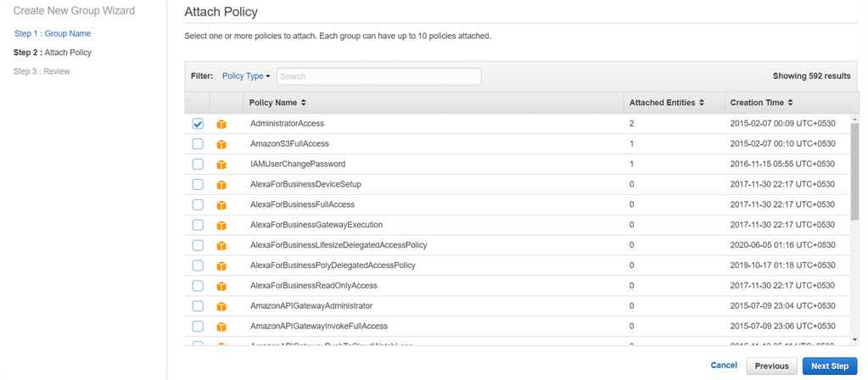The image size is (868, 380).
Task: Click the Cancel link
Action: coord(724,365)
